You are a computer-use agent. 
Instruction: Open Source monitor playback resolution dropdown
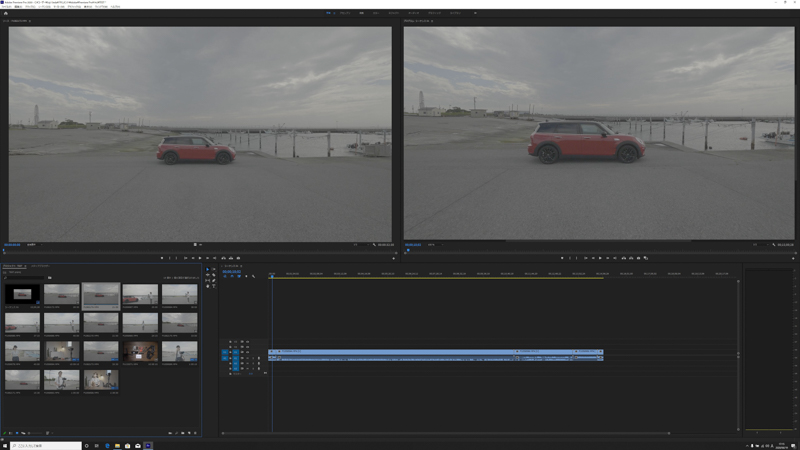[359, 245]
